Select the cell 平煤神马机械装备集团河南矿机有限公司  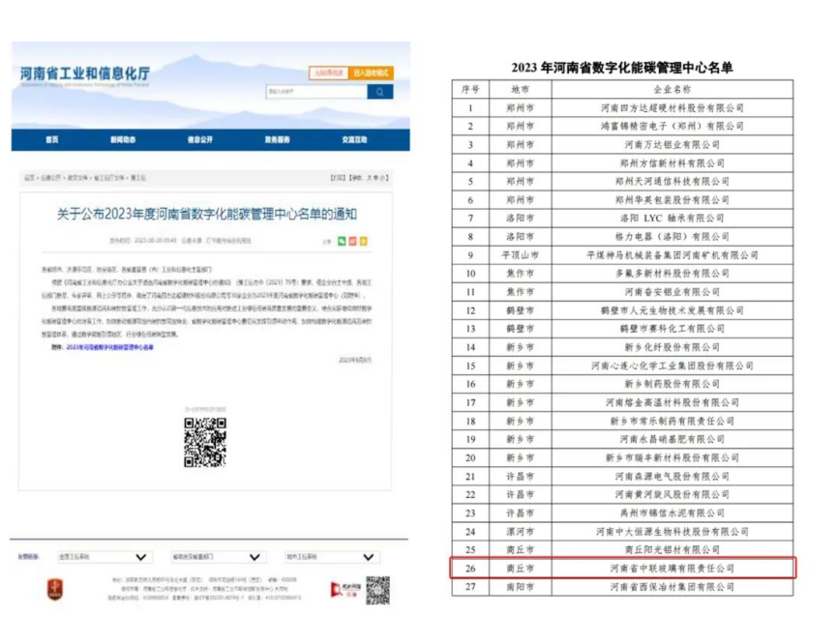673,255
